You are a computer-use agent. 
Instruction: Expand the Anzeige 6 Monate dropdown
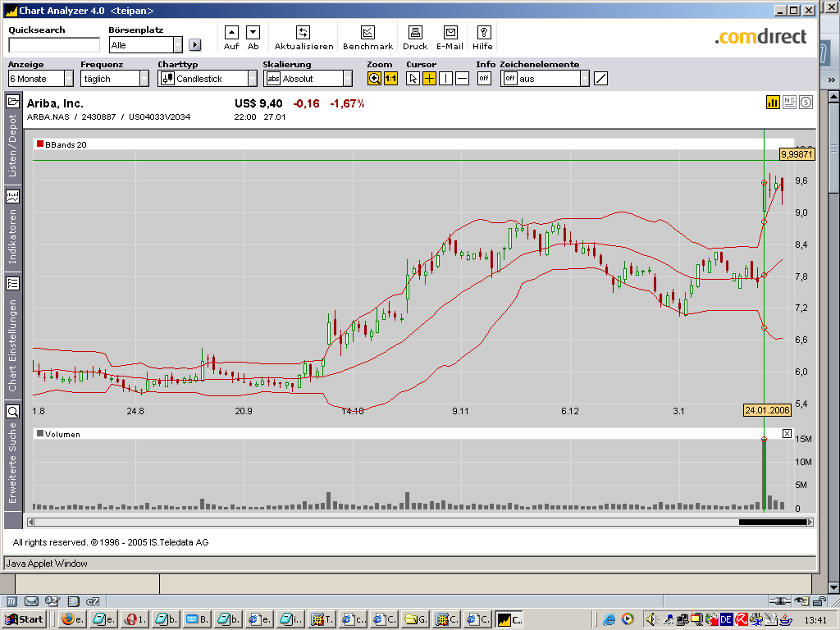pos(68,79)
